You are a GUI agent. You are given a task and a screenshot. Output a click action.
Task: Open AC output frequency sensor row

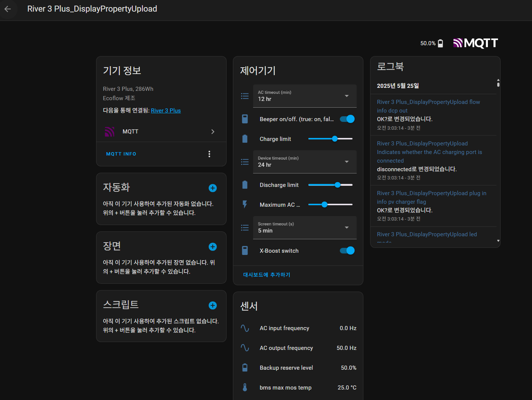pyautogui.click(x=298, y=348)
